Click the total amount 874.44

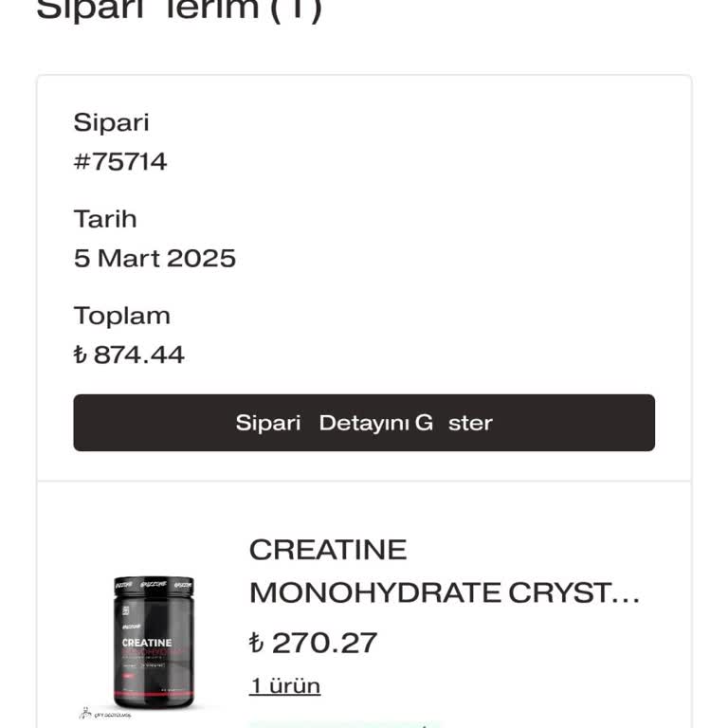coord(138,355)
